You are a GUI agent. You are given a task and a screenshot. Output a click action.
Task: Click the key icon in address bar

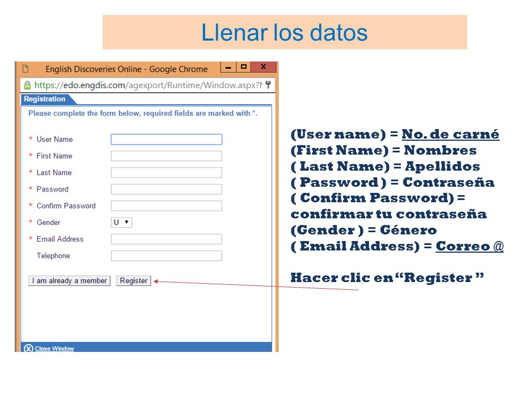coord(268,84)
